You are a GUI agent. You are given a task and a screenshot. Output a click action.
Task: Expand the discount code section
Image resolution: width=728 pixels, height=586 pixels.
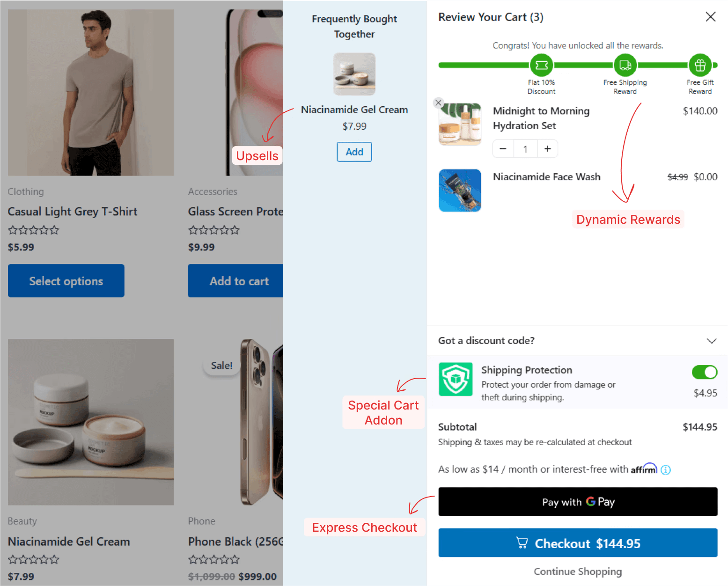click(x=711, y=341)
